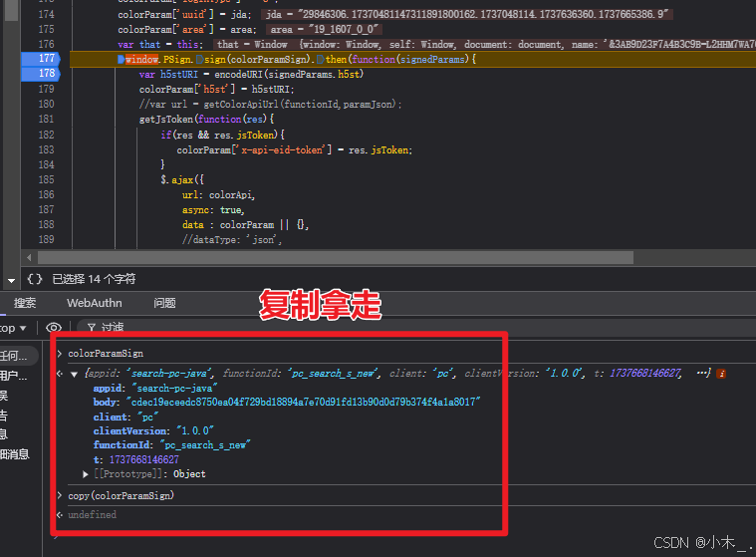
Task: Click the 已选择 14 个字符 status text
Action: point(94,279)
